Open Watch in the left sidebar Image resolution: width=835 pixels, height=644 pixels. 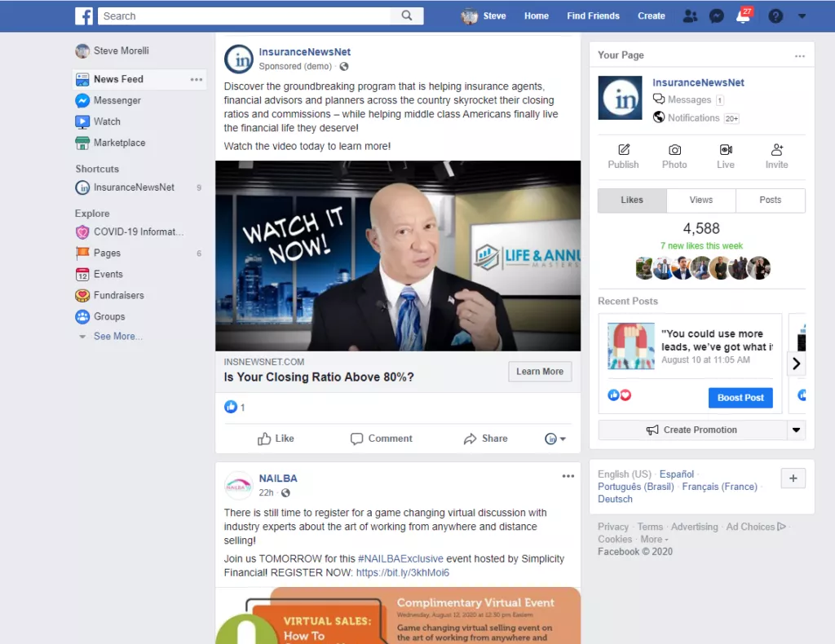(107, 121)
